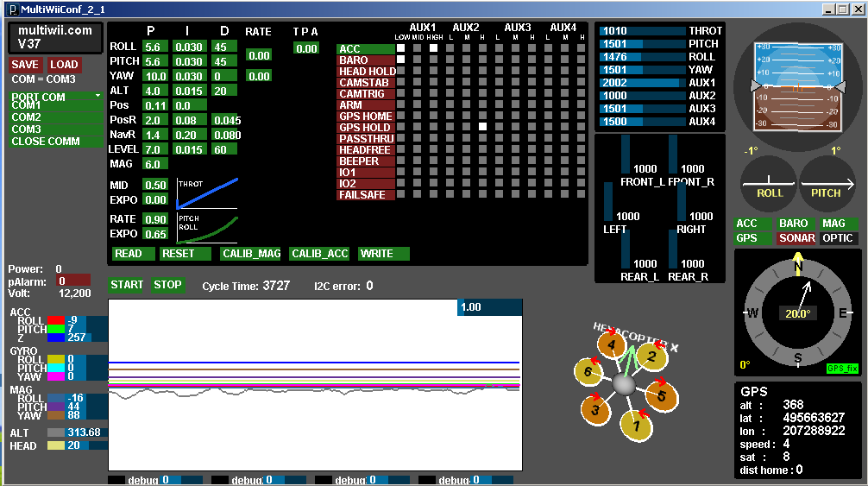This screenshot has width=868, height=486.
Task: Select COM2 from the port list
Action: point(27,117)
